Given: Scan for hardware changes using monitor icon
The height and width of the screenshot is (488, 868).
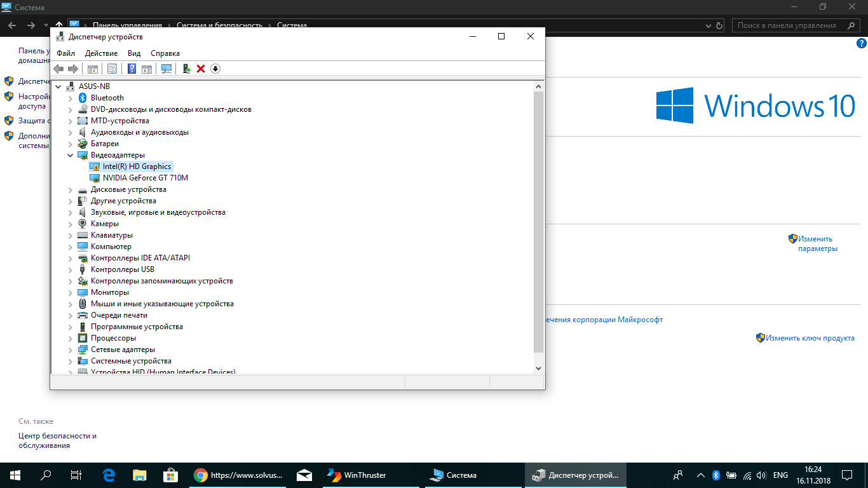Looking at the screenshot, I should coord(166,69).
